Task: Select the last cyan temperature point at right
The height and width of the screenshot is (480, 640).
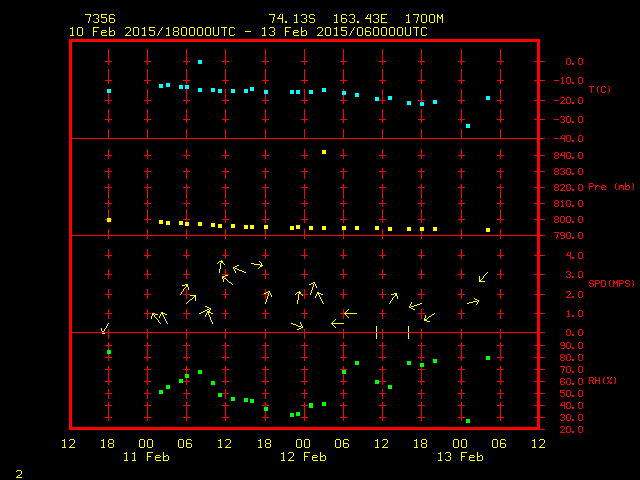Action: point(488,98)
